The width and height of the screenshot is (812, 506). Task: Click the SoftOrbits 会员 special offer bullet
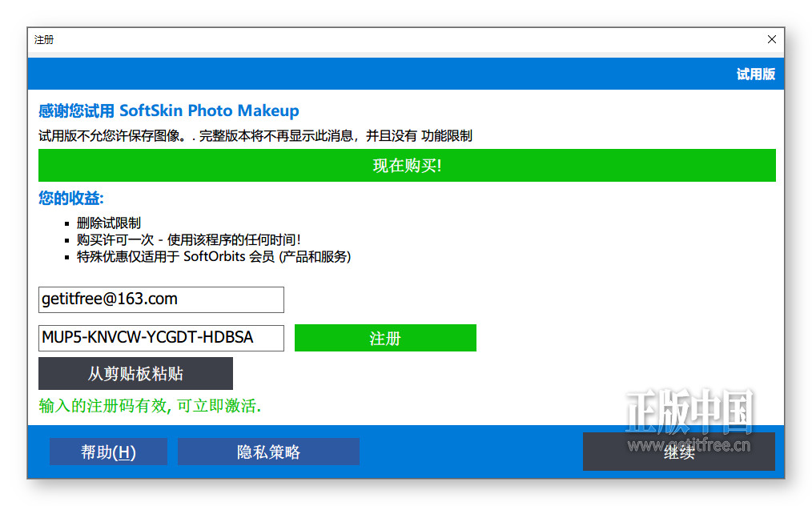[214, 256]
